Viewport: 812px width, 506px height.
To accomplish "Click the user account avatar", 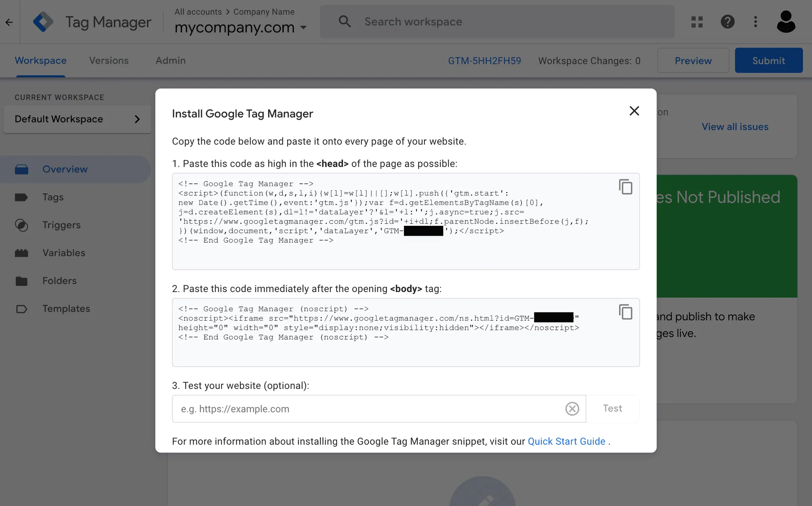I will [x=785, y=22].
